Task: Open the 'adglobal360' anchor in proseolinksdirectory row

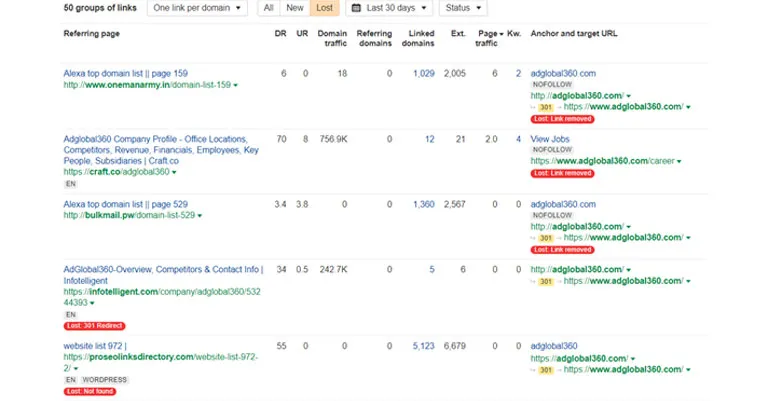Action: click(x=554, y=346)
